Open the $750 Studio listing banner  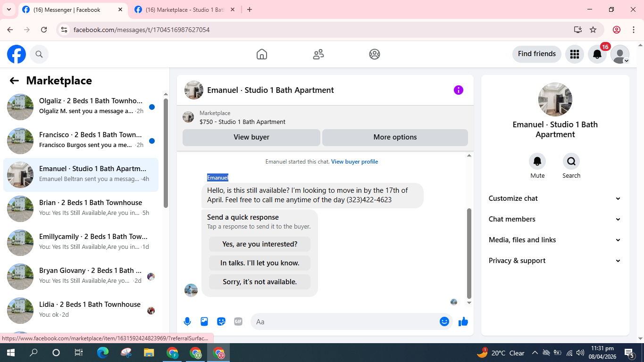click(325, 117)
